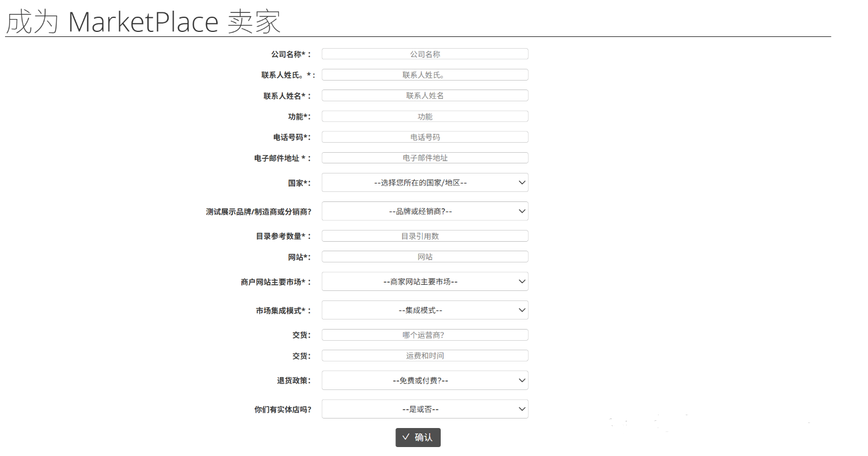
Task: Open the 国家 country dropdown
Action: click(x=424, y=182)
